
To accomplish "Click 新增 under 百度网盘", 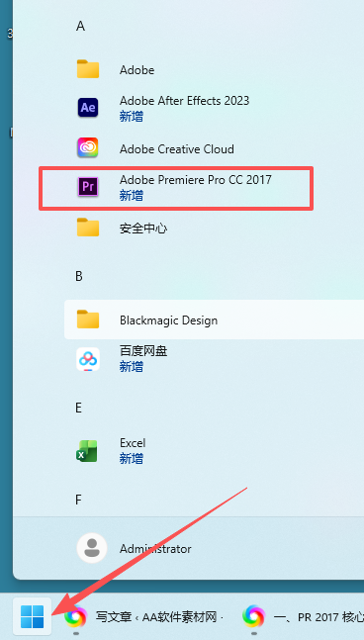I will pyautogui.click(x=132, y=367).
